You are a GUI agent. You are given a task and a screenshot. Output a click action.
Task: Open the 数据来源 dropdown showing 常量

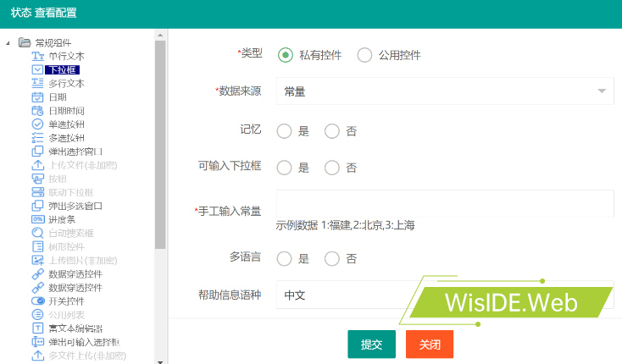(x=444, y=91)
